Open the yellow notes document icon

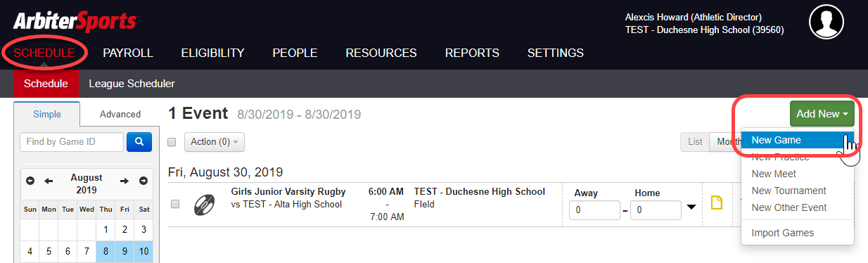(x=717, y=204)
